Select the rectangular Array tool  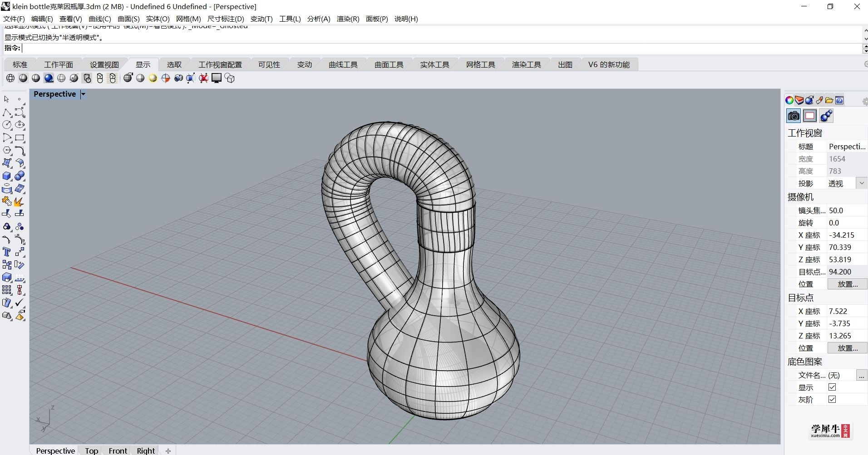click(x=7, y=290)
